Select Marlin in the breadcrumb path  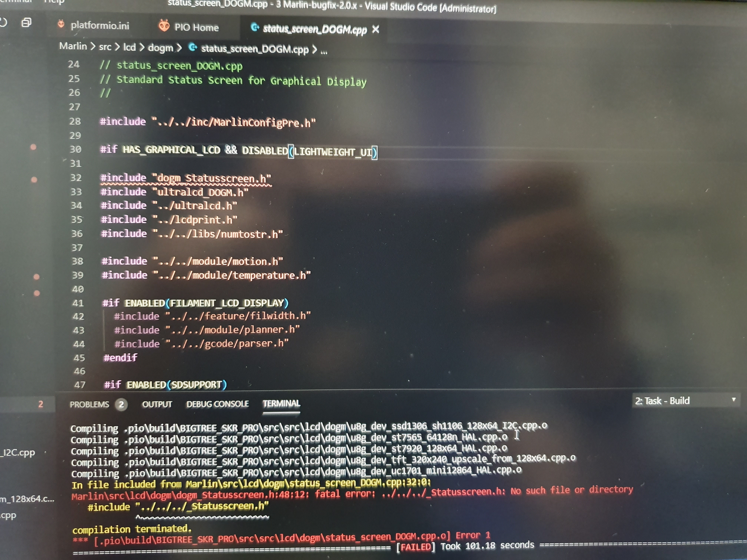coord(73,46)
